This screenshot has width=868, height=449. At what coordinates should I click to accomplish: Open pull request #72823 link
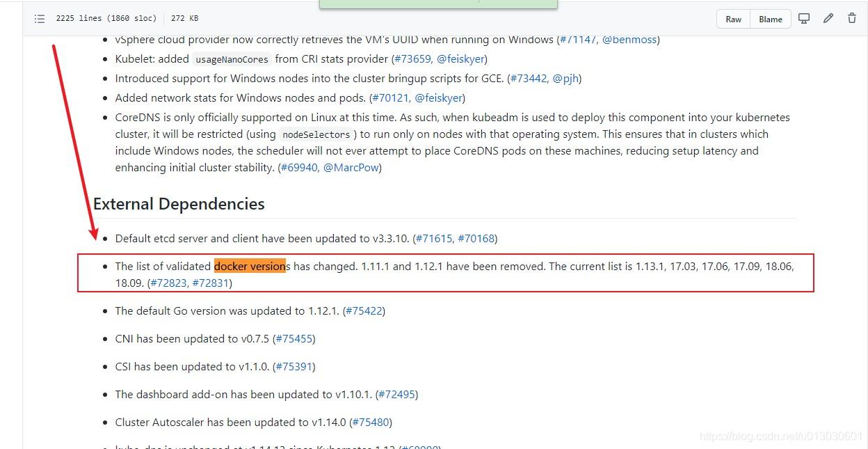point(168,283)
